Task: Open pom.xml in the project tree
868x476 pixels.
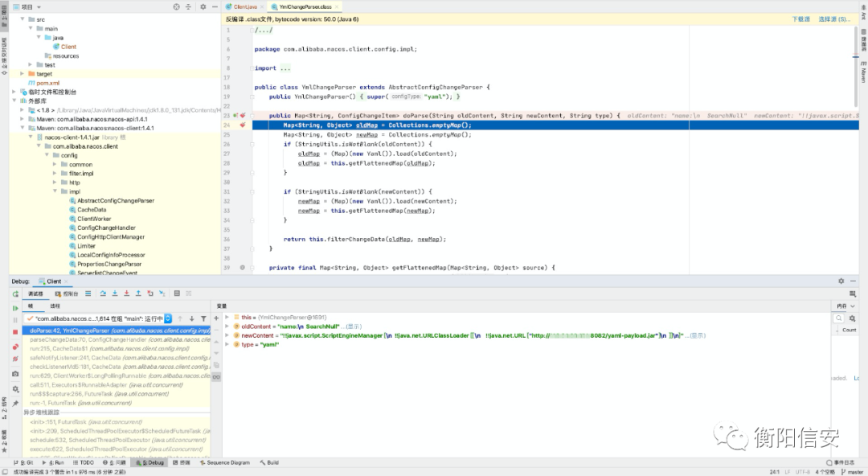Action: pyautogui.click(x=43, y=83)
